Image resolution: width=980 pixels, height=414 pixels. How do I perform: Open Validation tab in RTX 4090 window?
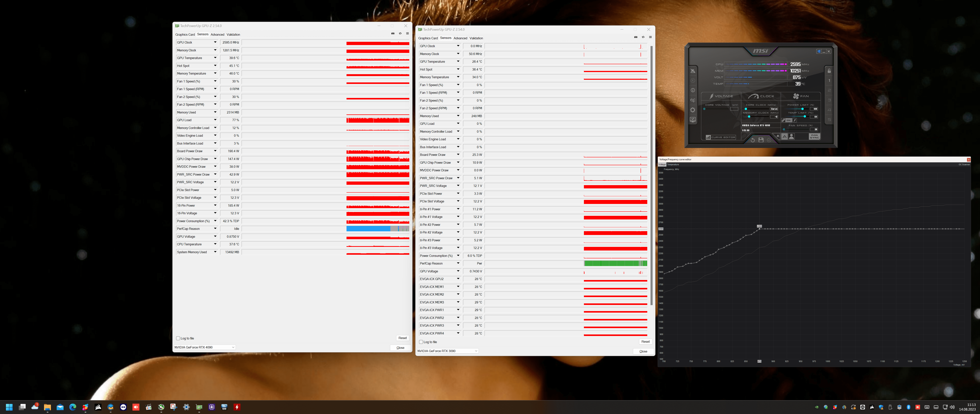233,34
